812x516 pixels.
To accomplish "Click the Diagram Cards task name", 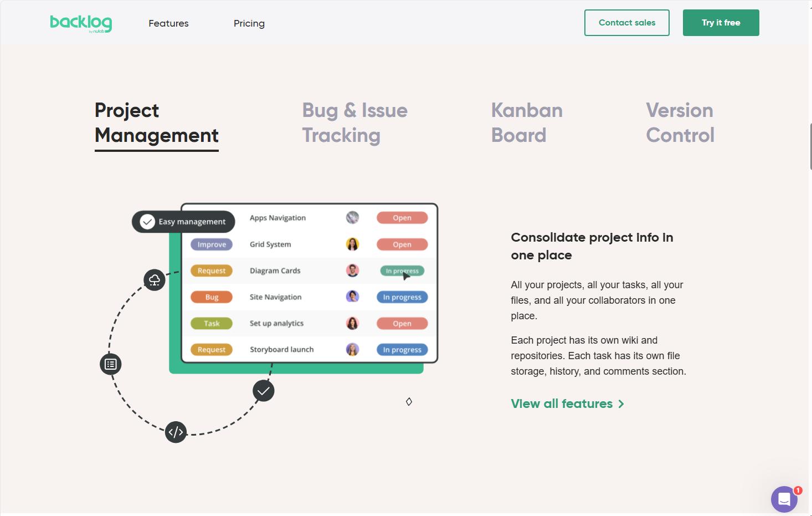I will pos(275,270).
